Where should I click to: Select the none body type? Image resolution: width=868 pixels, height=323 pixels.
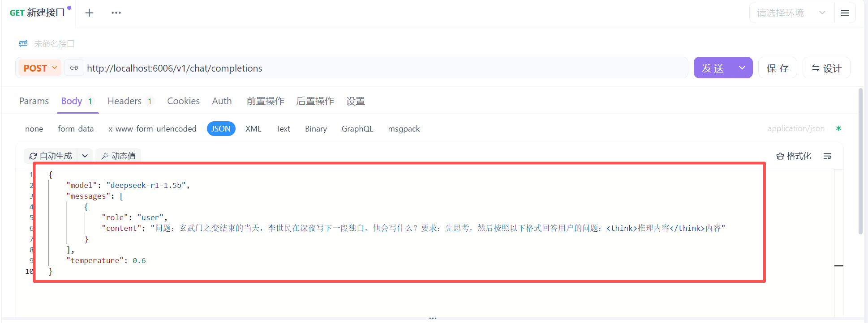click(34, 129)
